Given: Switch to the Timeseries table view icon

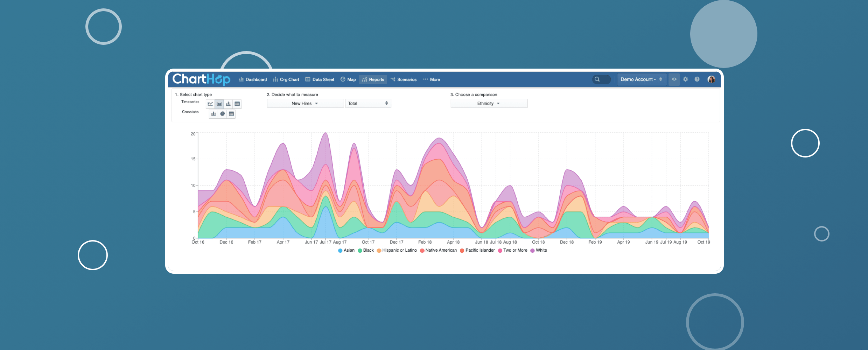Looking at the screenshot, I should 237,104.
